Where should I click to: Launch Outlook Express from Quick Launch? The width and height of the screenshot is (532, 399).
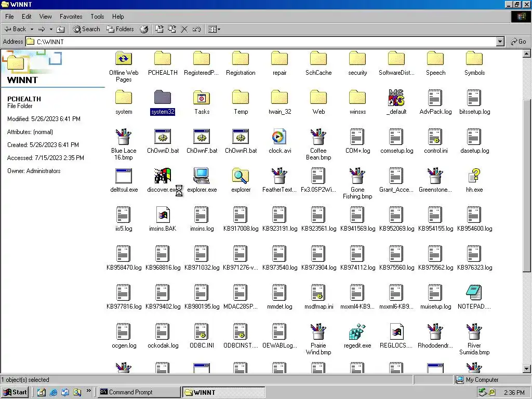point(65,392)
